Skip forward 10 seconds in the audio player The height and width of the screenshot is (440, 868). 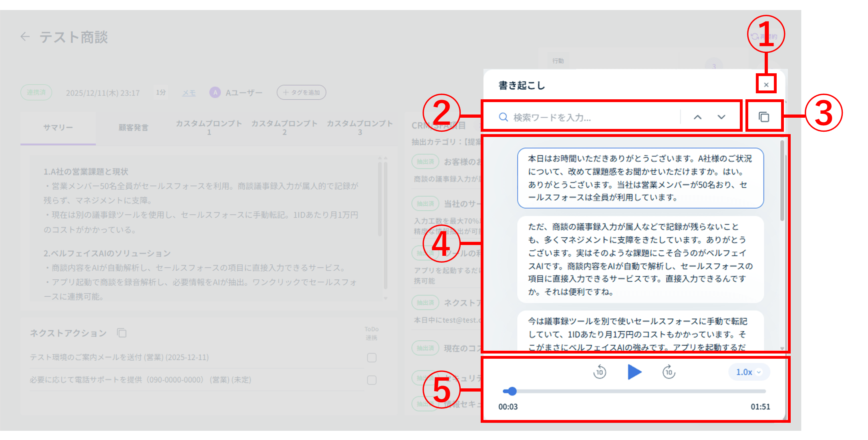[669, 372]
